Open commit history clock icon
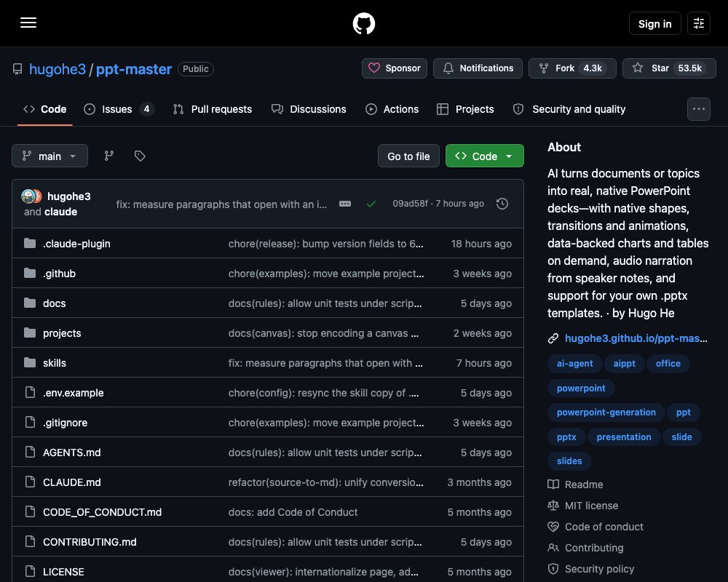Screen dimensions: 728x582 point(502,204)
